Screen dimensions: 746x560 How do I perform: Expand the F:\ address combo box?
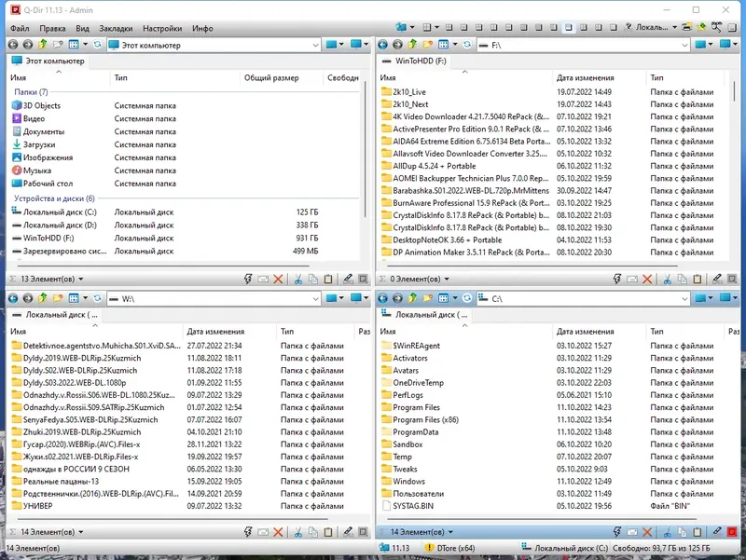(684, 45)
